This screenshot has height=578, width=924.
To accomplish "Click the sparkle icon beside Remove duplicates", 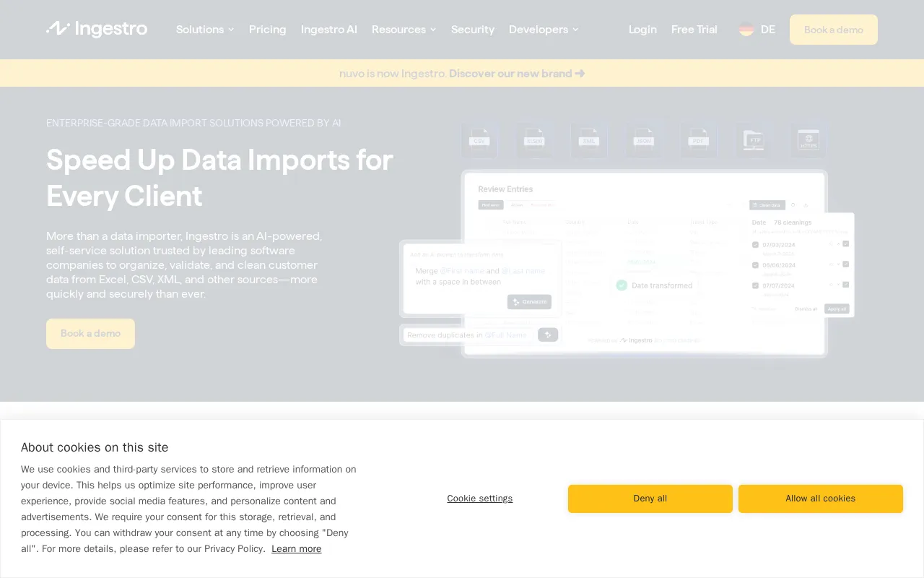I will tap(548, 335).
